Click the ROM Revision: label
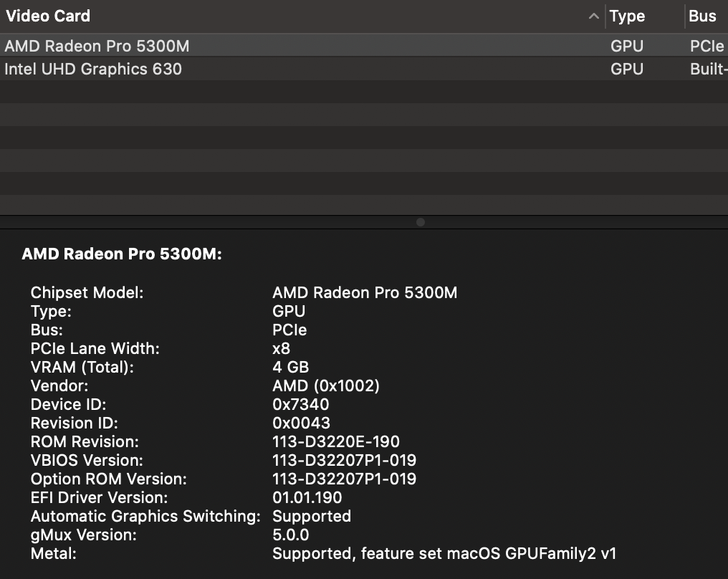Image resolution: width=728 pixels, height=579 pixels. 85,441
